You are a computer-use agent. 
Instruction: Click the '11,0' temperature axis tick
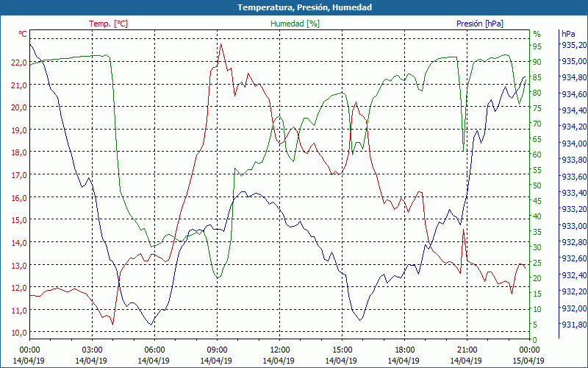(x=19, y=310)
